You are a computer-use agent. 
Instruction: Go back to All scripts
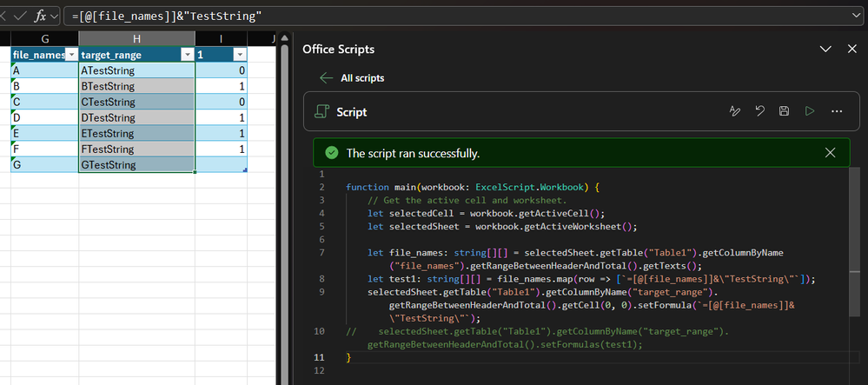tap(362, 78)
